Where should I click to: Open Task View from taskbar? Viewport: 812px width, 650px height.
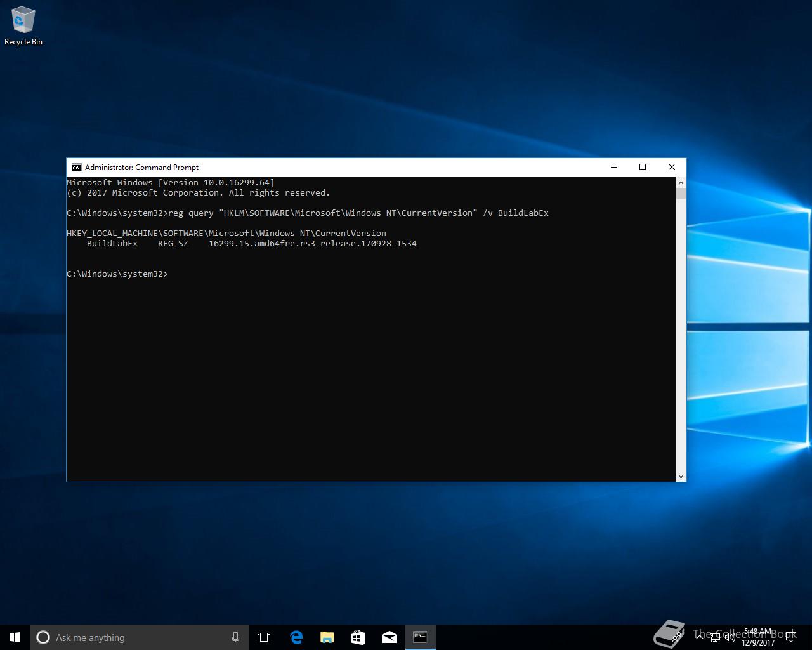[x=264, y=637]
